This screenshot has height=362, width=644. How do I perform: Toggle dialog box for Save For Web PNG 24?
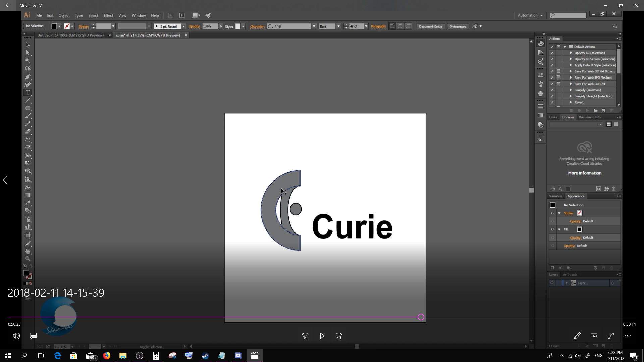558,84
